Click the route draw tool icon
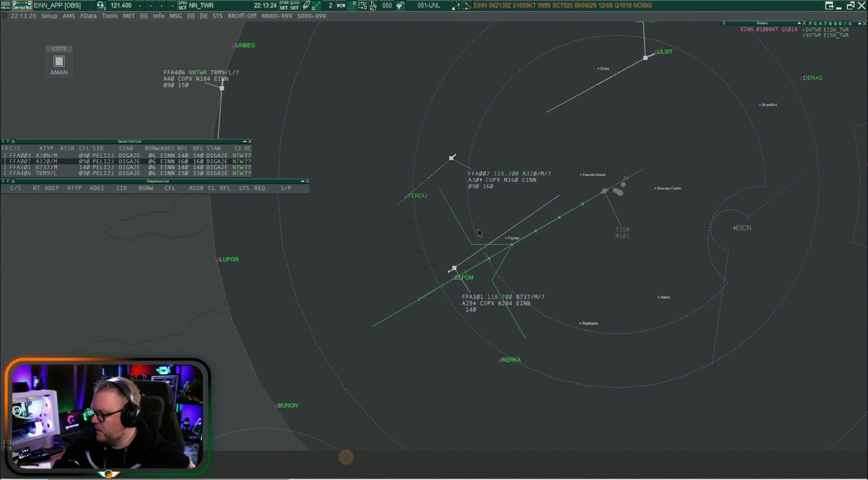Viewport: 868px width, 480px height. pos(456,5)
